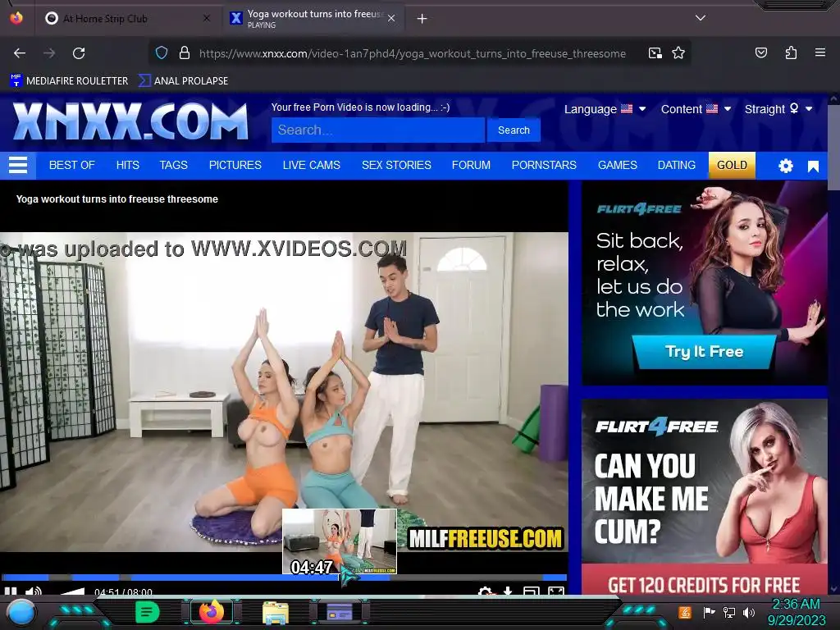The height and width of the screenshot is (630, 840).
Task: Open the system tray volume icon
Action: coord(749,612)
